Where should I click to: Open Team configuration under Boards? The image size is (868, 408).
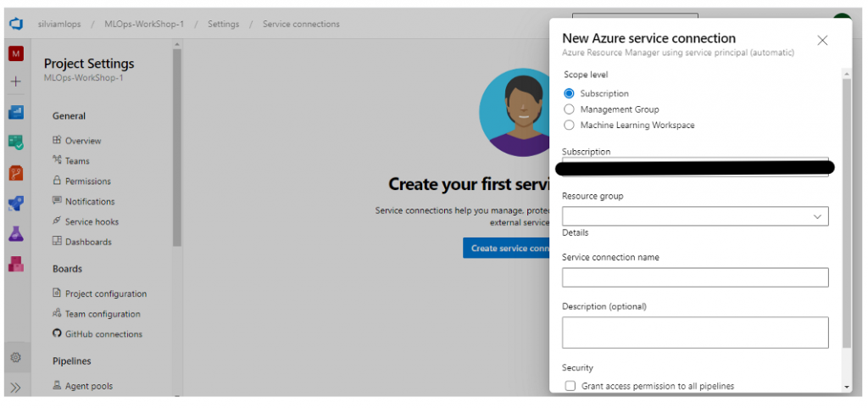(x=103, y=314)
